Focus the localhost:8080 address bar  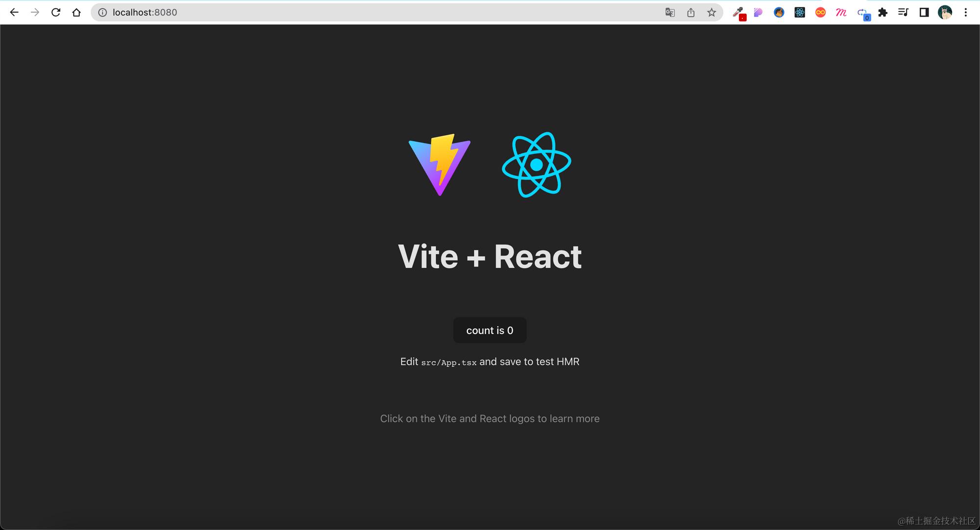coord(343,12)
